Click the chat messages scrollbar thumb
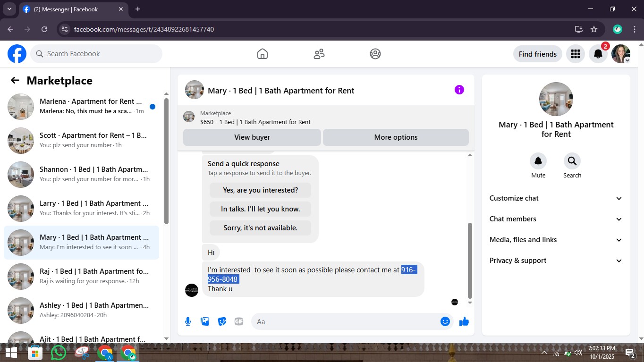 (470, 260)
